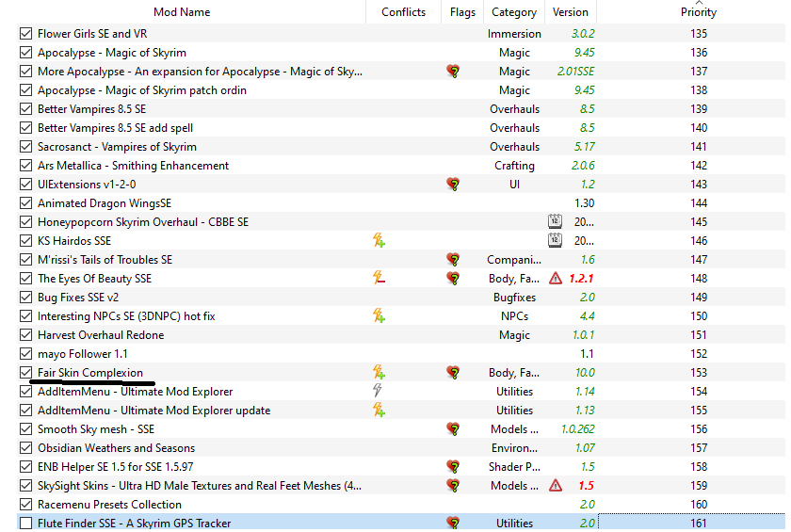Click priority 153 for Fair Skin Complexion
This screenshot has height=532, width=791.
coord(699,373)
